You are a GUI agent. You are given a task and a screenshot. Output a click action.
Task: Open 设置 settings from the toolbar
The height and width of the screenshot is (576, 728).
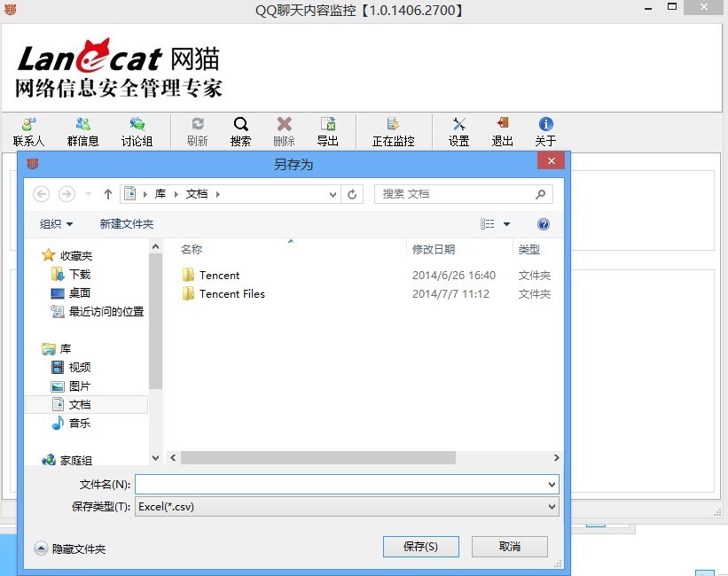coord(458,132)
